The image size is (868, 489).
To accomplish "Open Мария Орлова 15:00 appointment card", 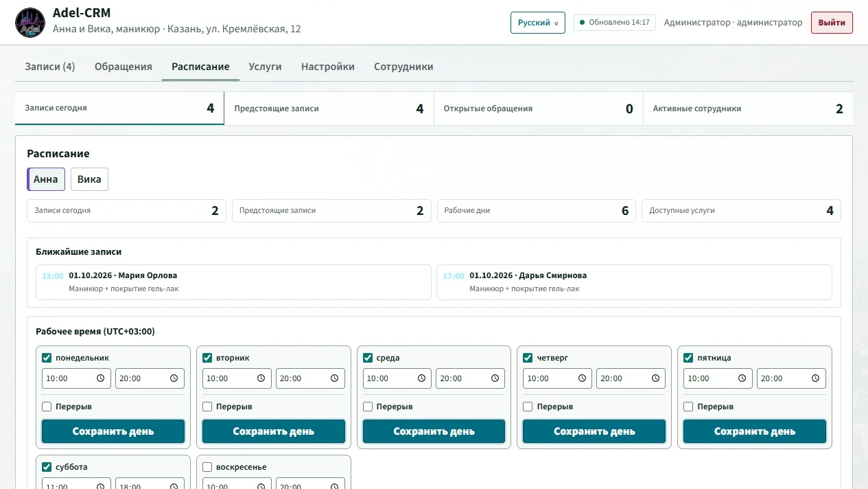I will coord(233,282).
